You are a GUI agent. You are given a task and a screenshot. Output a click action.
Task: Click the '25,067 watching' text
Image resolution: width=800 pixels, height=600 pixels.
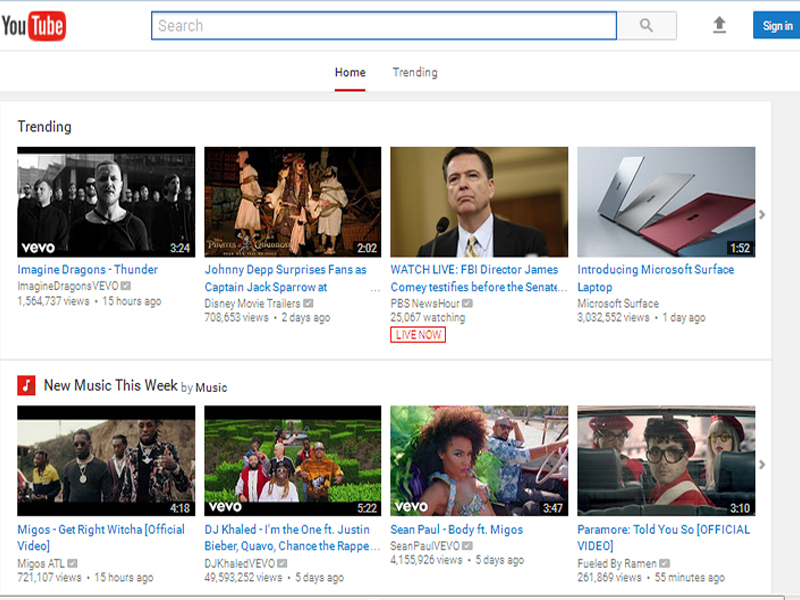click(428, 317)
